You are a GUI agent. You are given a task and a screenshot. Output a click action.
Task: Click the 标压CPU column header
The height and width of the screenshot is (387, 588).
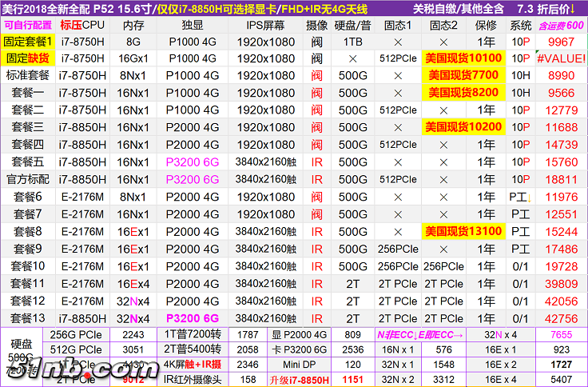pos(83,26)
